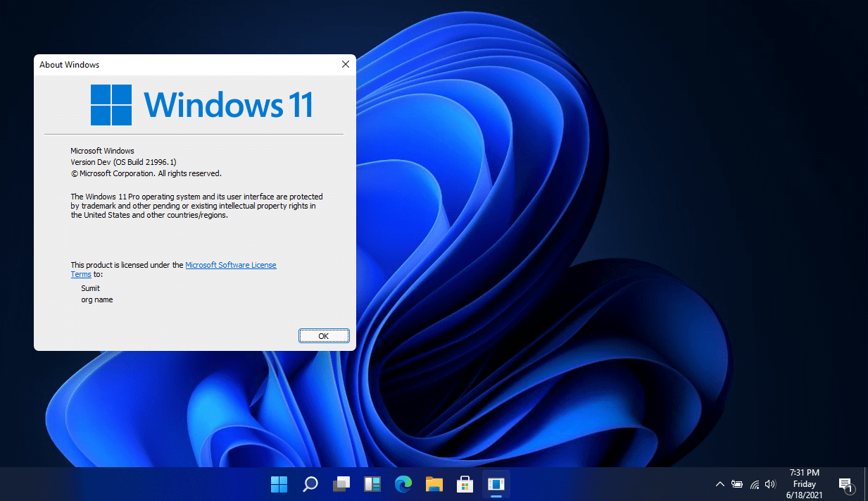Show hidden system tray icons
868x501 pixels.
coord(719,484)
